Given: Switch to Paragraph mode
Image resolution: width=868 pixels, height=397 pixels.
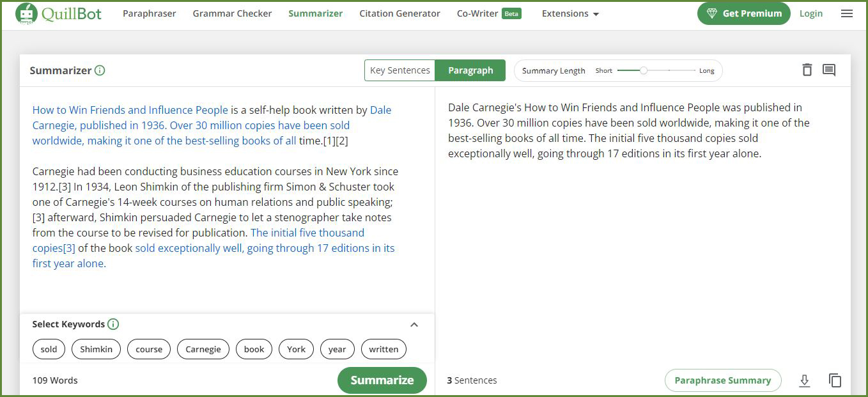Looking at the screenshot, I should point(470,70).
